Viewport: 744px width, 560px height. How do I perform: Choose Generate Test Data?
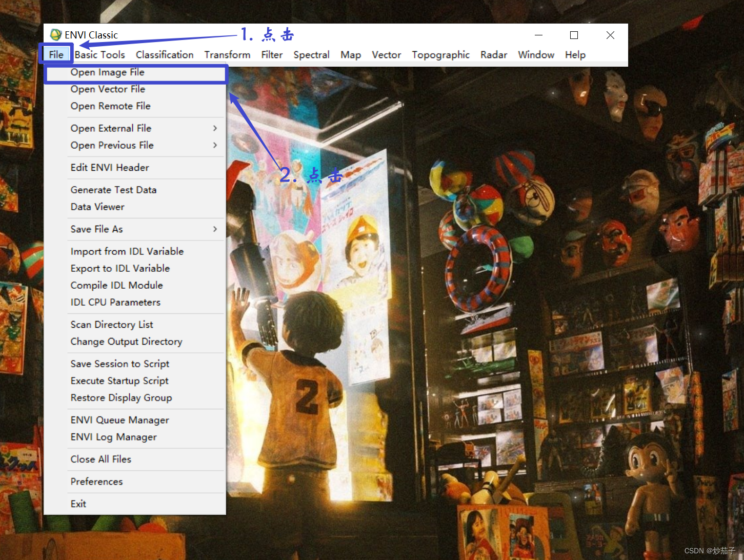click(x=135, y=190)
